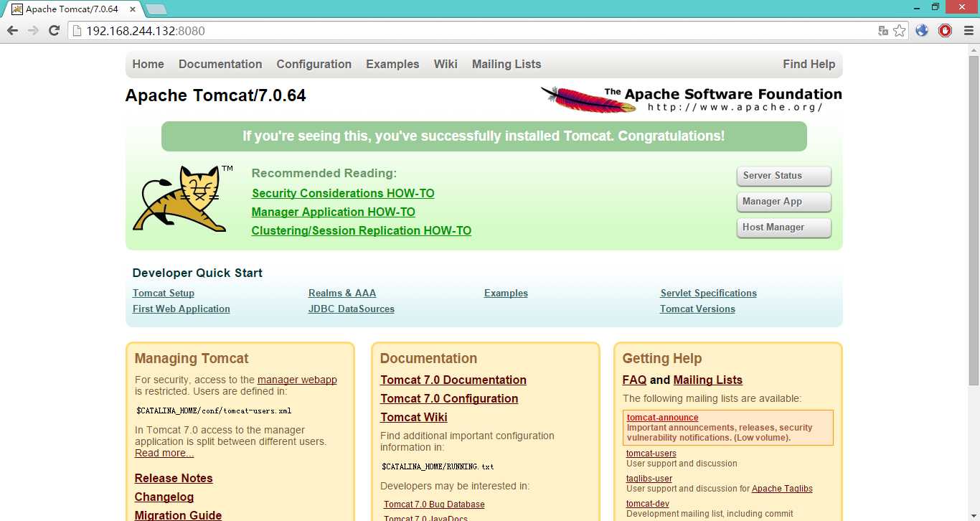Viewport: 980px width, 521px height.
Task: Click the Manager App button
Action: 783,202
